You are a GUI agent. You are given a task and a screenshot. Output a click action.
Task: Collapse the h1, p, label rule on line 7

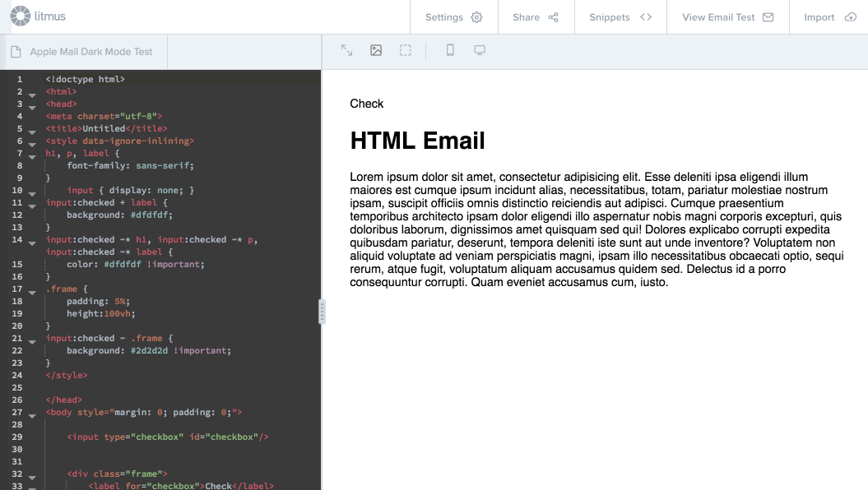[32, 157]
